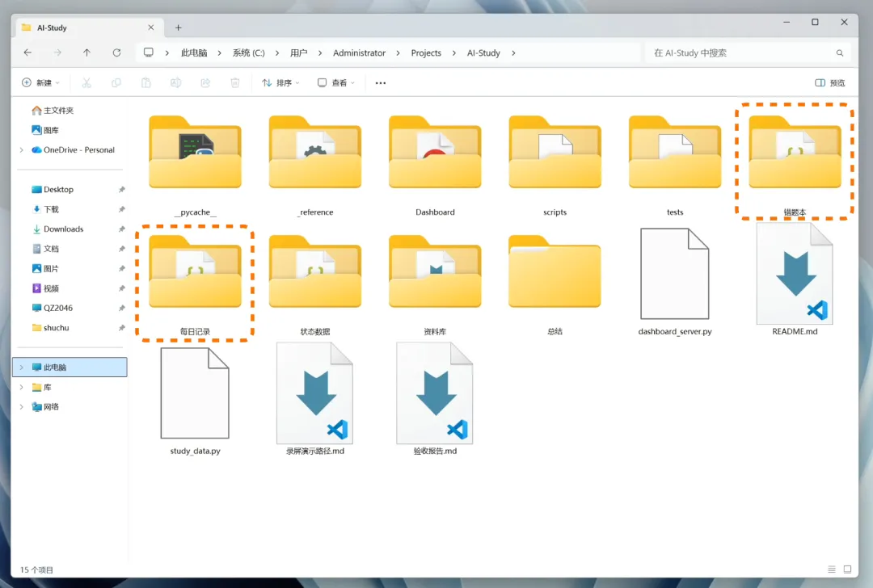Viewport: 873px width, 588px height.
Task: Toggle the 预览 preview pane
Action: point(829,83)
